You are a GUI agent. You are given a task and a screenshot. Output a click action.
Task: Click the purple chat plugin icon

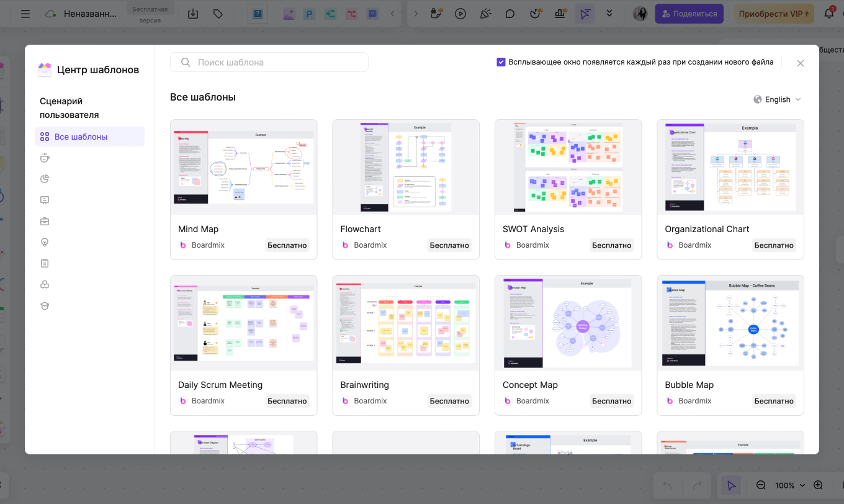pos(372,14)
